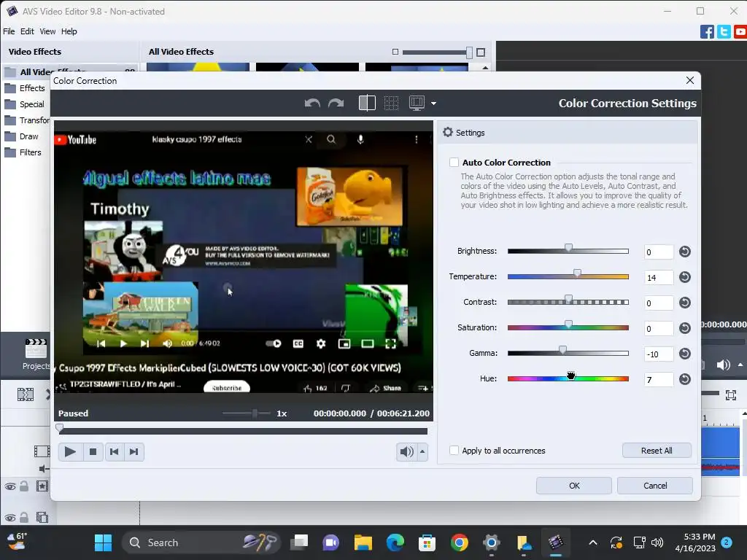Click the Projects button in main window

click(x=36, y=354)
